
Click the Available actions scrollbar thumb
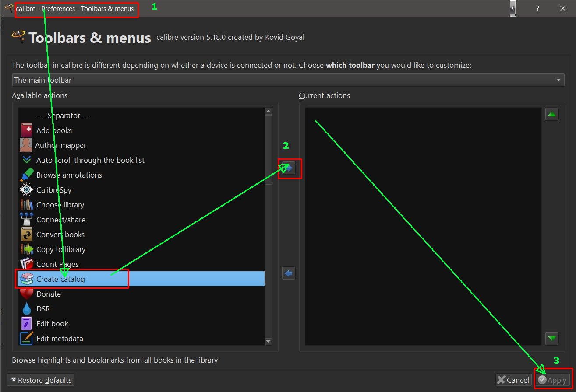[269, 150]
